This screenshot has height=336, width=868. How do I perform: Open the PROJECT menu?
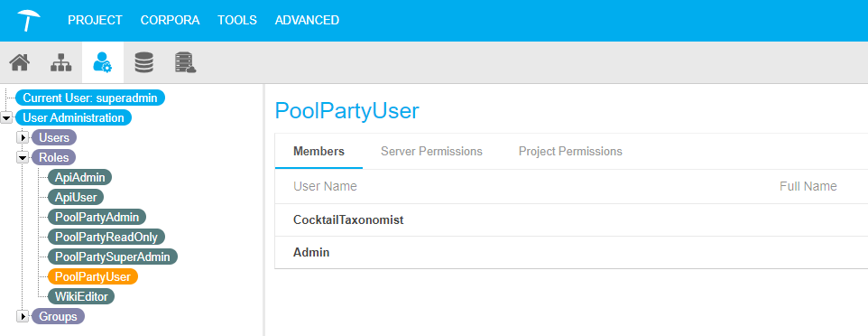pos(95,21)
